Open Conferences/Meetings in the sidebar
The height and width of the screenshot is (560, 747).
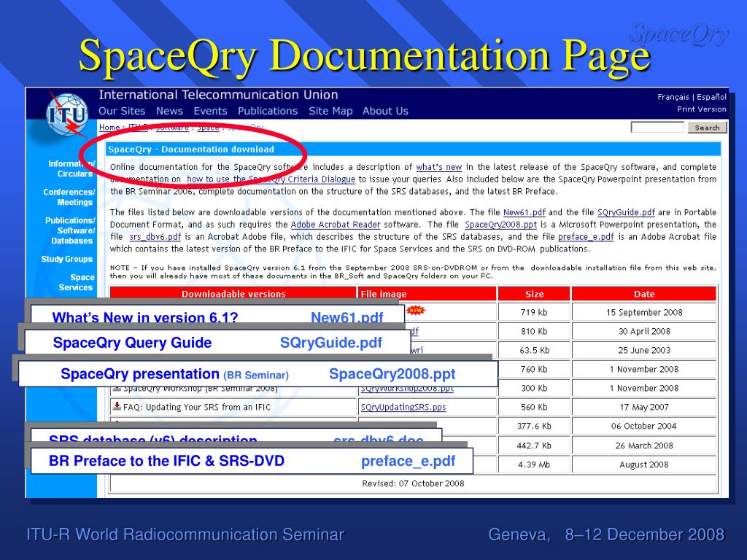(x=69, y=197)
